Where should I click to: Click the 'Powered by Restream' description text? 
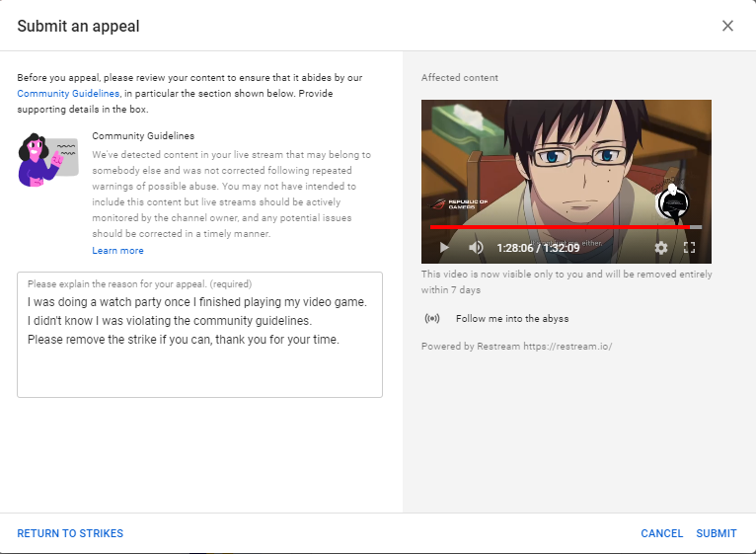pos(516,347)
